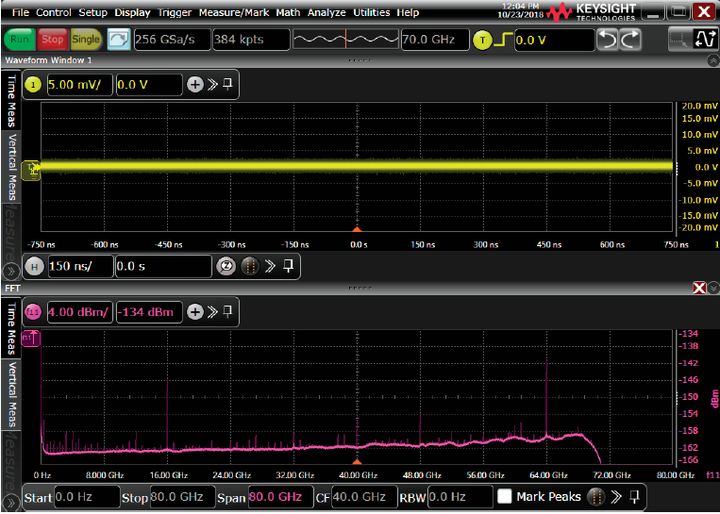Click the redo arrow icon
The width and height of the screenshot is (720, 514).
click(630, 40)
